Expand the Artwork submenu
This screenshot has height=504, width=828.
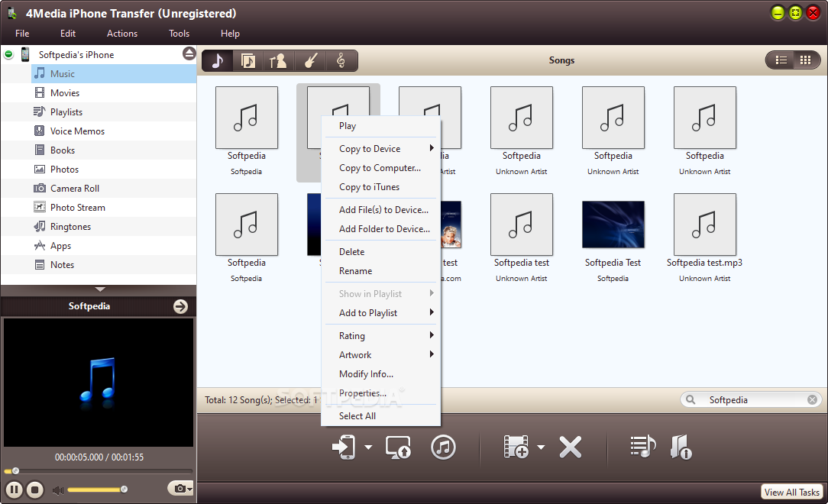coord(380,354)
